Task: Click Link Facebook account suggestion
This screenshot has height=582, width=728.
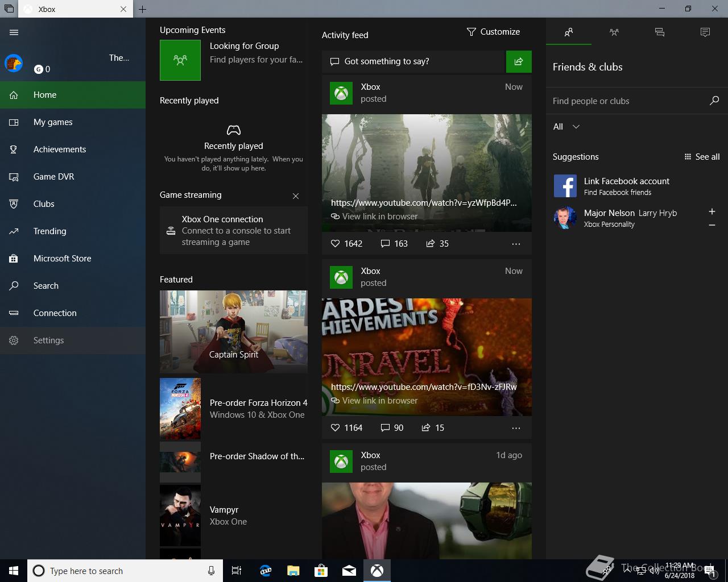Action: coord(637,186)
